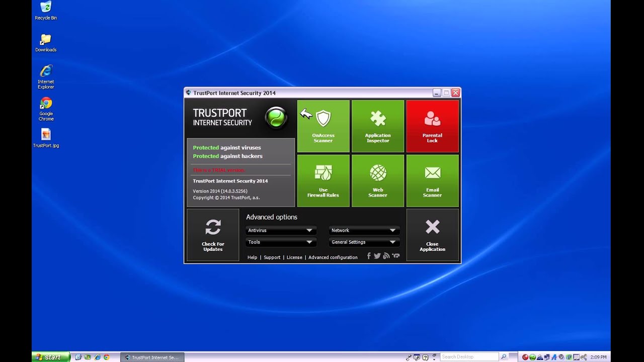Viewport: 644px width, 362px height.
Task: Click the red Parental Lock tile
Action: 432,126
